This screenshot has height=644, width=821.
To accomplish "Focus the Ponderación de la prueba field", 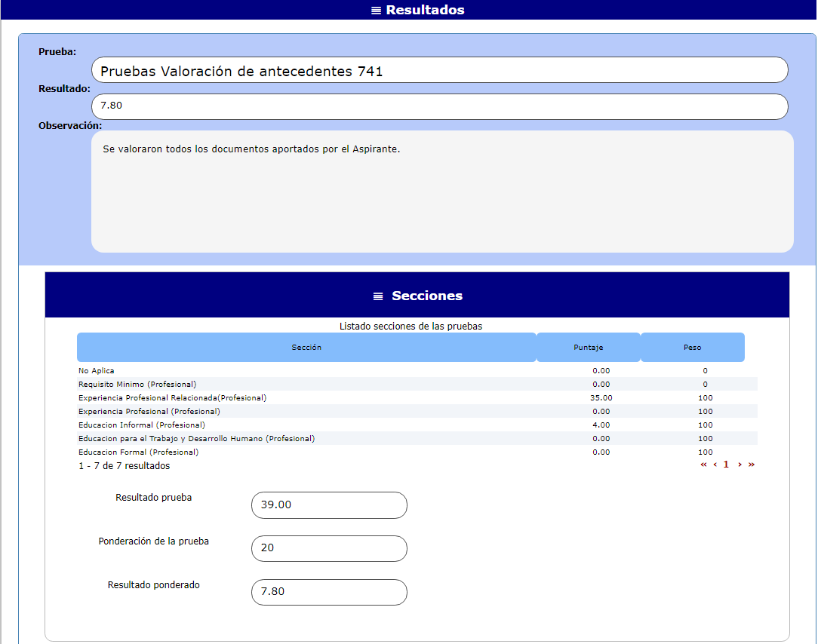I will (329, 548).
